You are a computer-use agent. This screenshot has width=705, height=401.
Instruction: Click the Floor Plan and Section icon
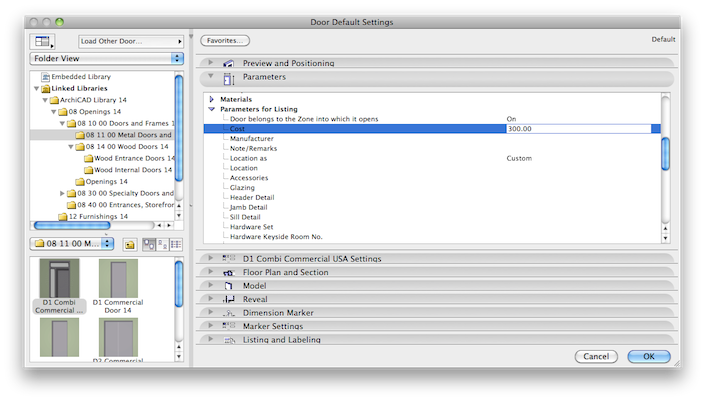coord(229,272)
